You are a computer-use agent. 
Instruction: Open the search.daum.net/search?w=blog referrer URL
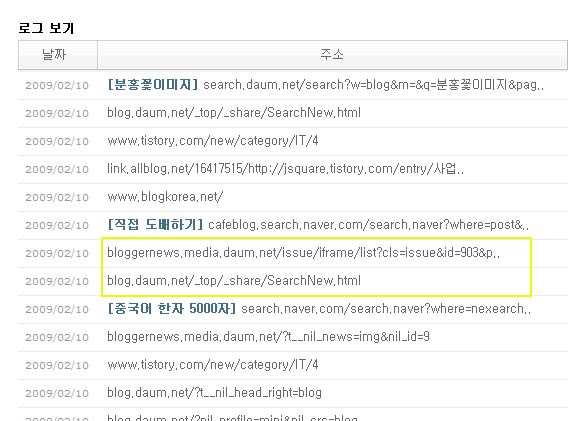click(x=373, y=85)
